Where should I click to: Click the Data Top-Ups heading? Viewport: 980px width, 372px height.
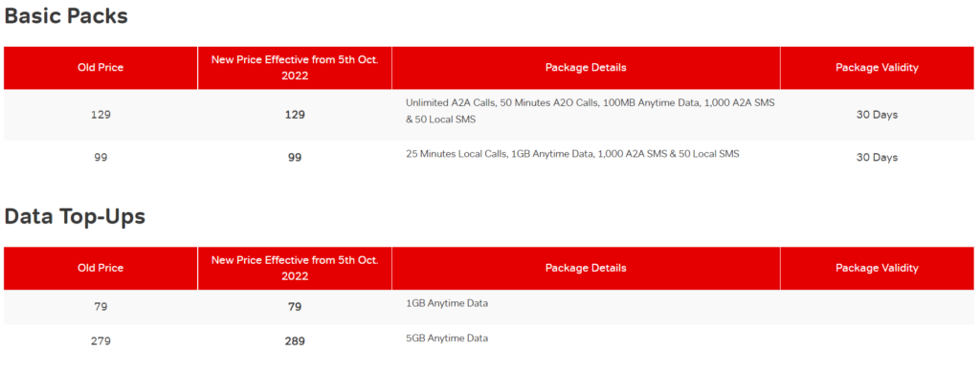click(75, 216)
